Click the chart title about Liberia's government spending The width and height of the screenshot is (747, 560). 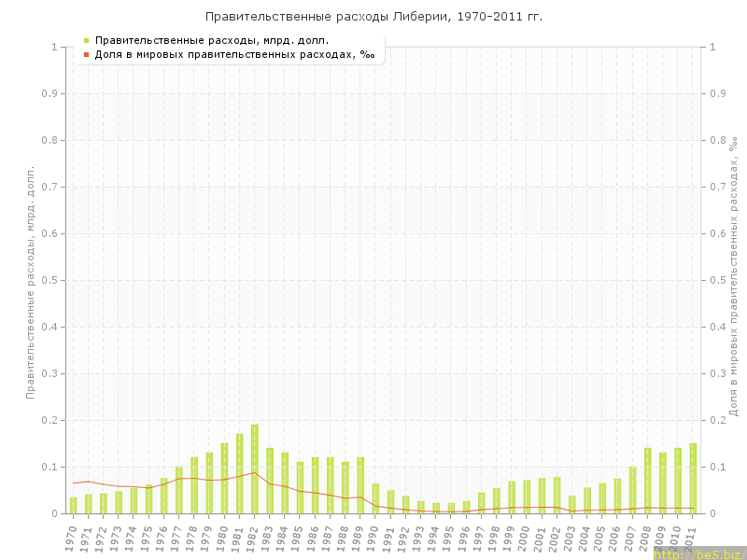(373, 17)
